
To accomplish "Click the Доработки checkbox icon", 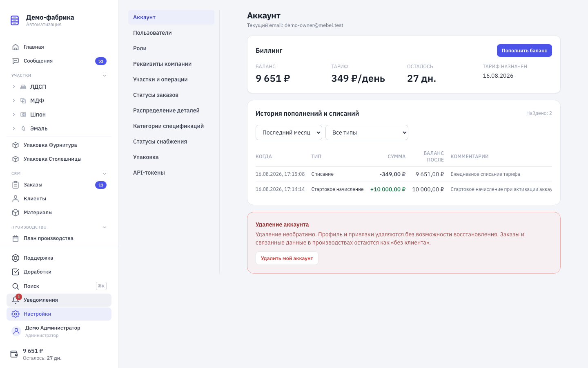I will (16, 272).
